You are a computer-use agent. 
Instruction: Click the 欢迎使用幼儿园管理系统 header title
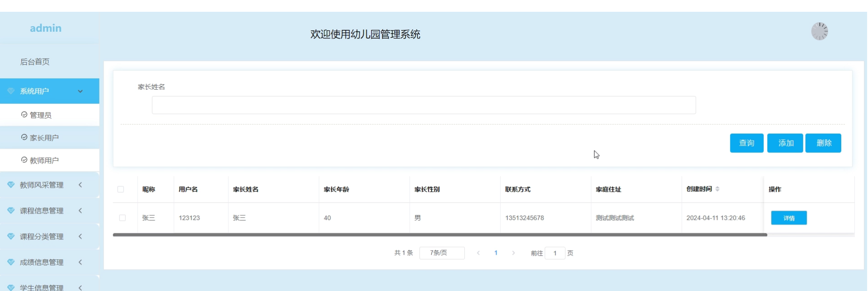[365, 34]
